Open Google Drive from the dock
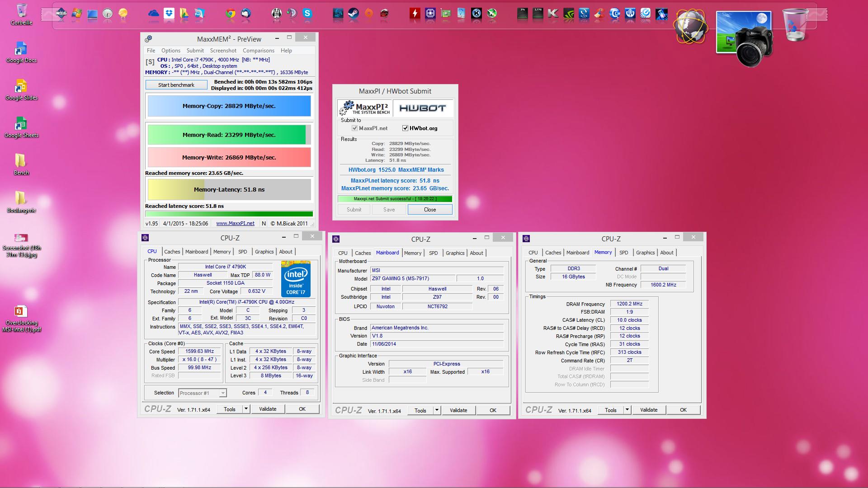Image resolution: width=868 pixels, height=488 pixels. (x=184, y=14)
